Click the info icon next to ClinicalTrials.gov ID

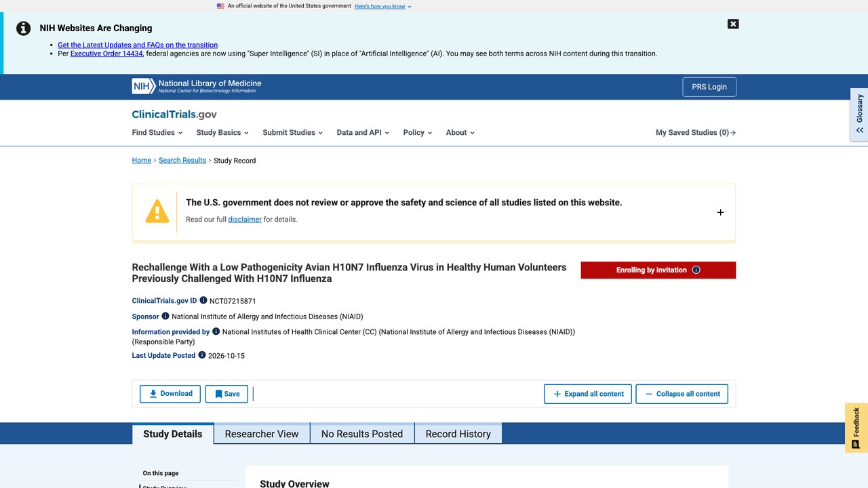(203, 300)
